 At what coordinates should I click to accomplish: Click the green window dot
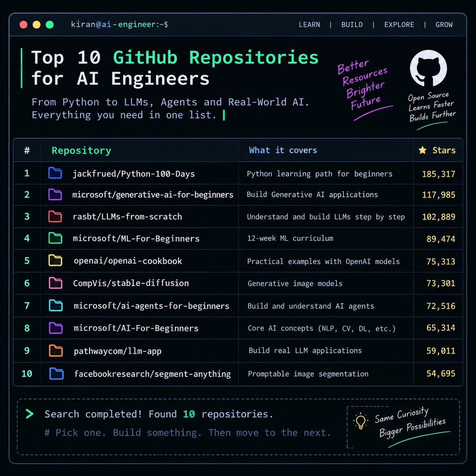tap(50, 25)
